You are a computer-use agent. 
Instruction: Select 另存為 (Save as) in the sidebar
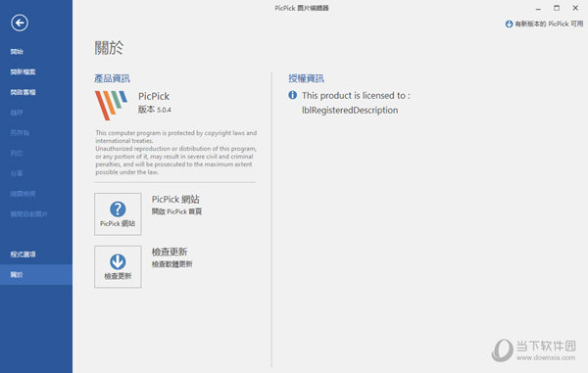pyautogui.click(x=20, y=132)
